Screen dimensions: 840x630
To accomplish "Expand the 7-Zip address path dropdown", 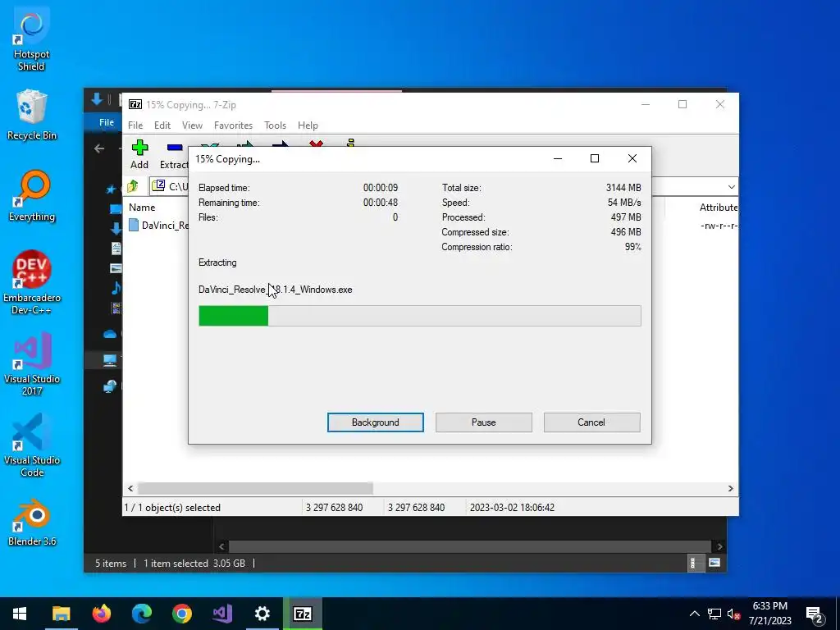I will (731, 186).
